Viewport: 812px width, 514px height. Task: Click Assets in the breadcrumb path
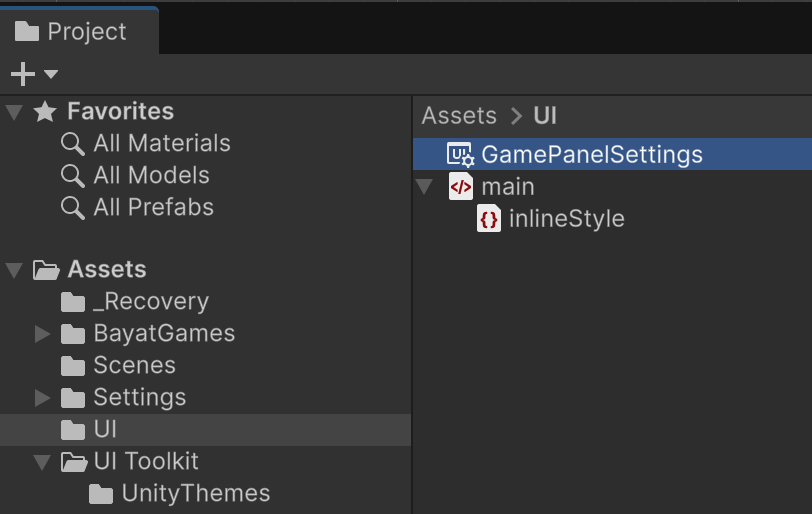pos(459,115)
